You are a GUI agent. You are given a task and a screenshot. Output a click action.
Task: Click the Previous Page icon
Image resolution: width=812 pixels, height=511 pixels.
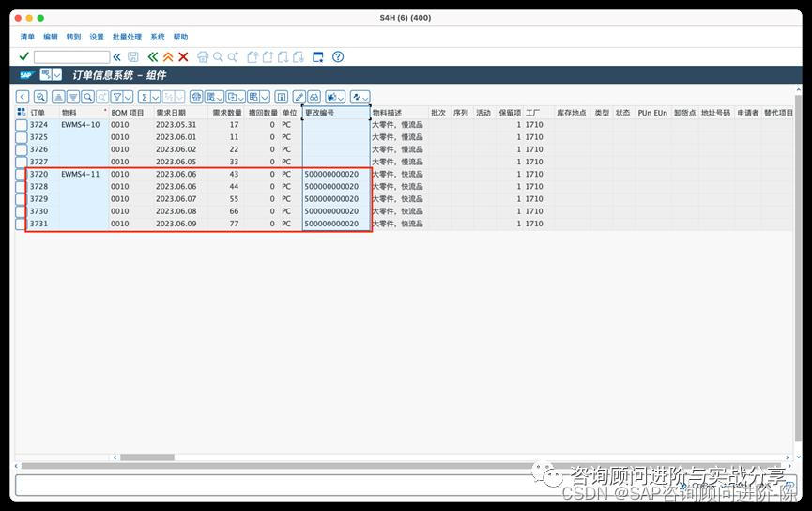click(x=268, y=57)
